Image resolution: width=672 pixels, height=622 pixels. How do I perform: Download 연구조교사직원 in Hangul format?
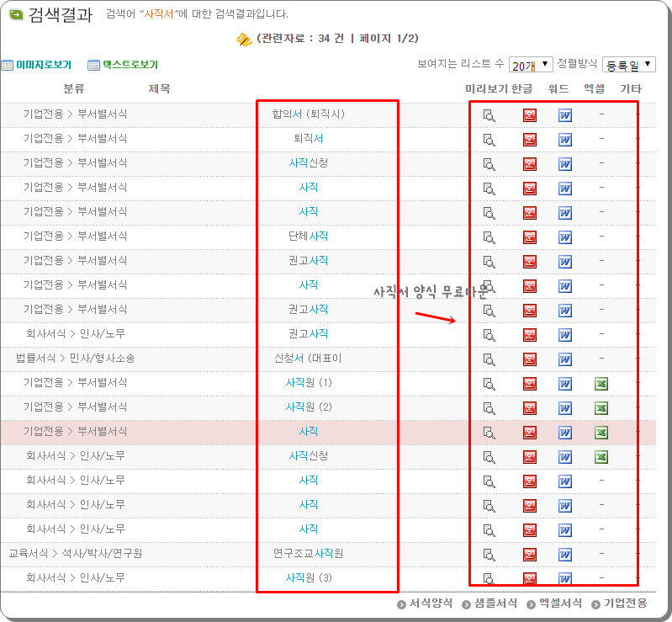tap(530, 554)
